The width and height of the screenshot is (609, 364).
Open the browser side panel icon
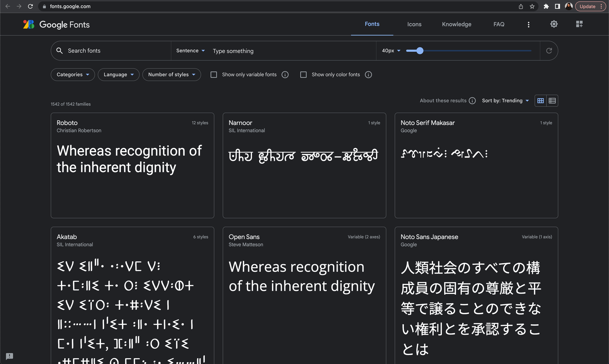tap(557, 6)
